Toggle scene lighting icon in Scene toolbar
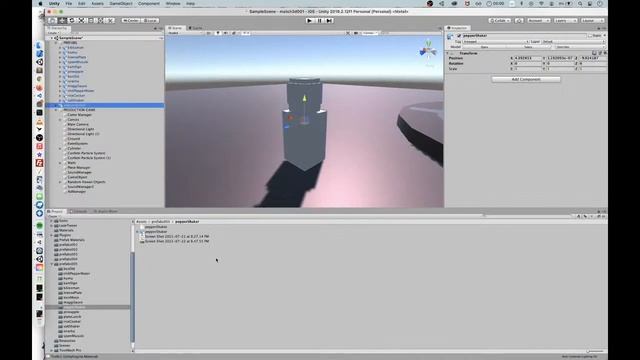The height and width of the screenshot is (360, 640). tap(218, 33)
